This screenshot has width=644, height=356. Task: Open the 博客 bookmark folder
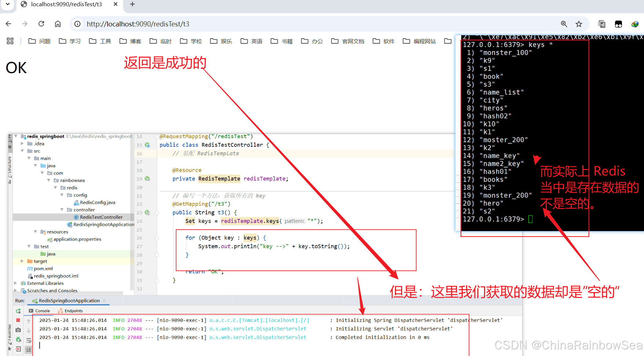click(130, 41)
